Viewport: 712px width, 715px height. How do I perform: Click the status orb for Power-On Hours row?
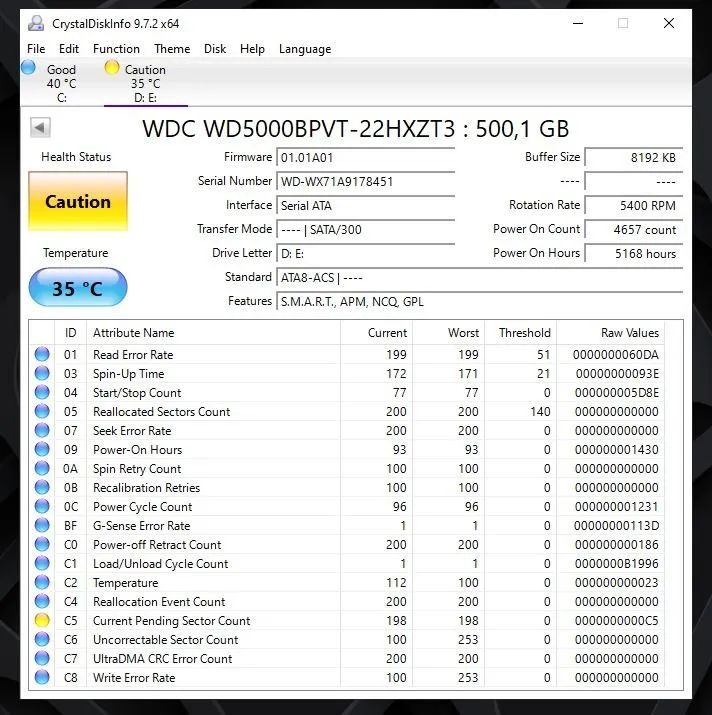(x=42, y=449)
